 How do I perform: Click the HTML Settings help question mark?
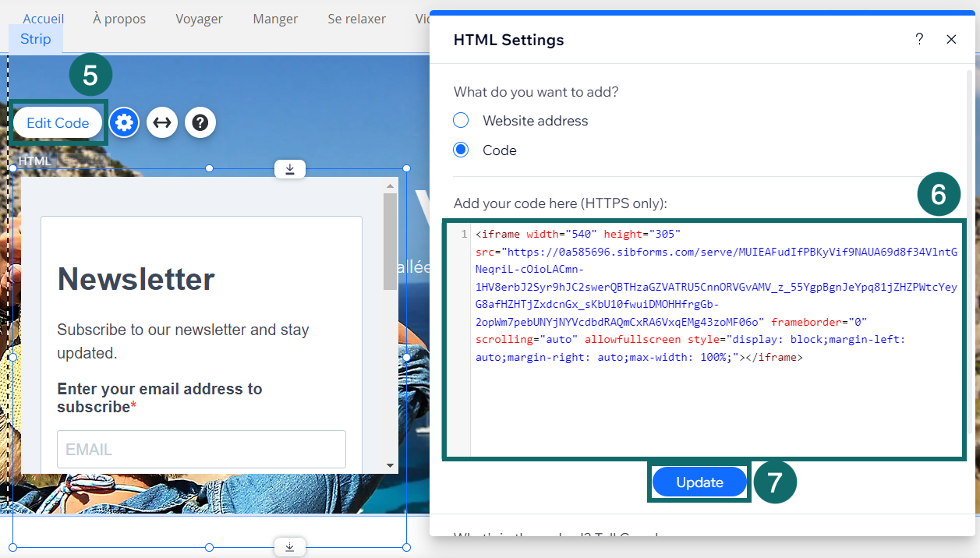919,40
